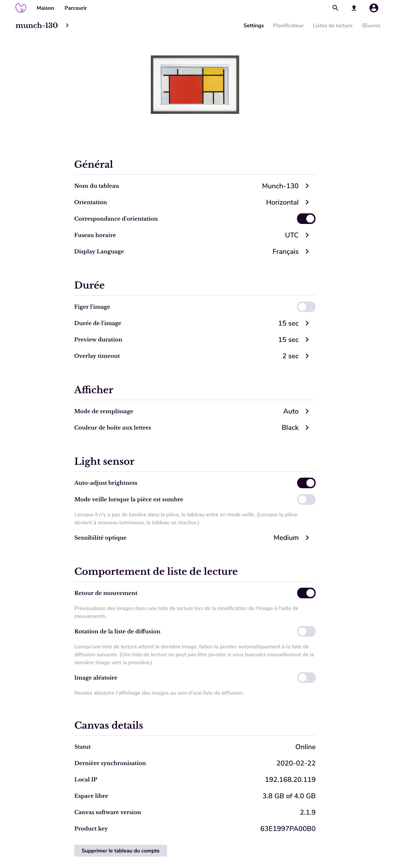Screen dimensions: 395x868
Task: Open the Sensibilité optique Medium chevron
Action: [x=307, y=538]
